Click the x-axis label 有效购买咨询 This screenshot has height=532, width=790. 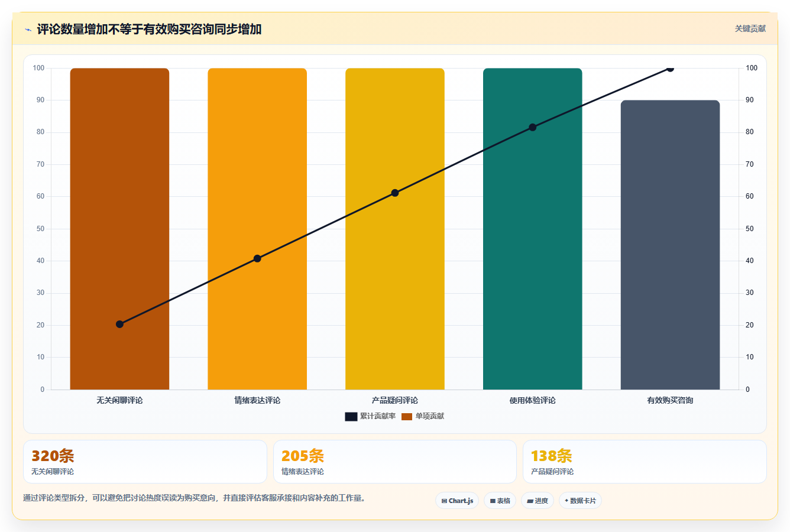click(x=670, y=400)
